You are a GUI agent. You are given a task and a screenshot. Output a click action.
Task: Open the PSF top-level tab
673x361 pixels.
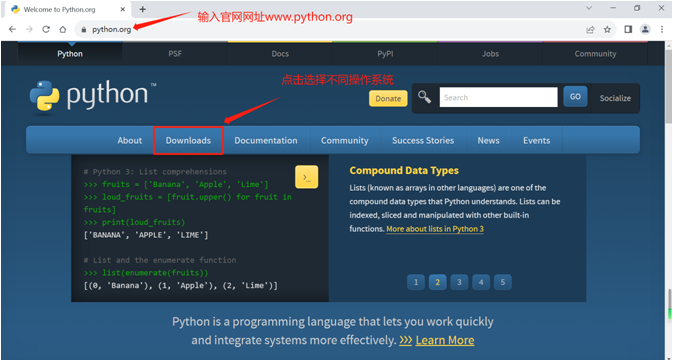tap(175, 54)
